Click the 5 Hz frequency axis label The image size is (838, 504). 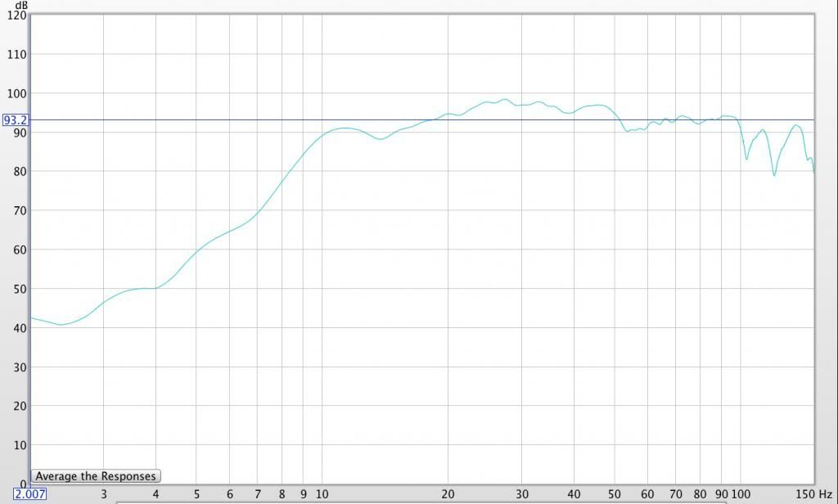tap(196, 494)
